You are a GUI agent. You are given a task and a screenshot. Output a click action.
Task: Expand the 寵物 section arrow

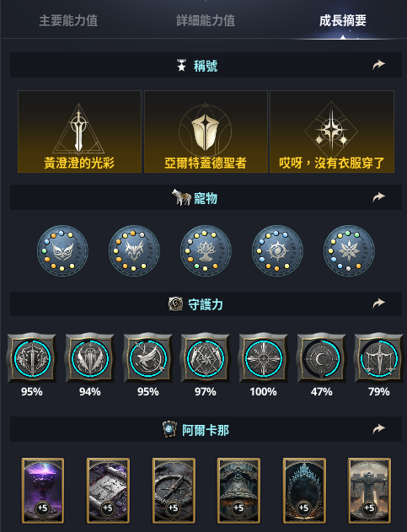(x=378, y=196)
